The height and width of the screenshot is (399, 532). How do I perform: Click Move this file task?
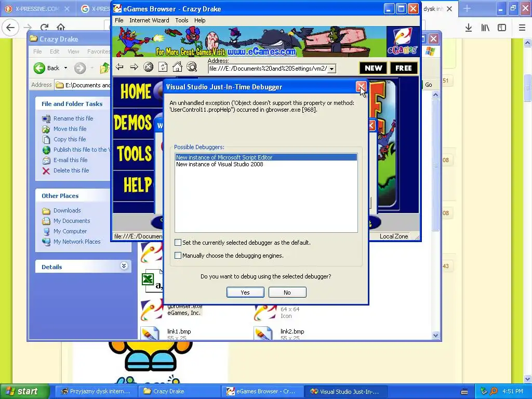pyautogui.click(x=70, y=129)
